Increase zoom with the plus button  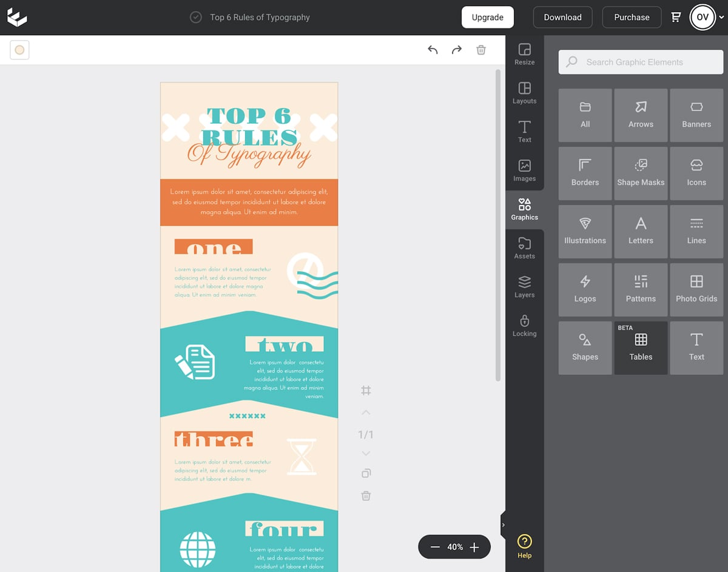pos(474,547)
